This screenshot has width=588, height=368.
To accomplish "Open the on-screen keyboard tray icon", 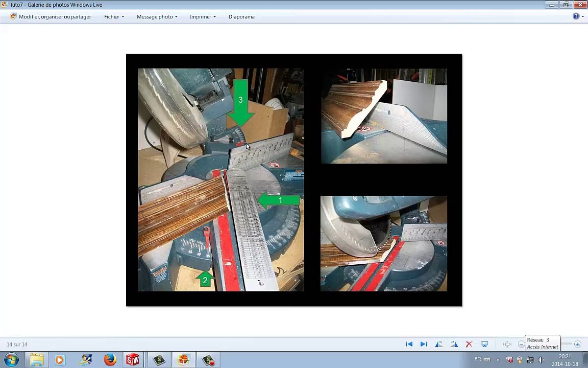I will [x=487, y=360].
